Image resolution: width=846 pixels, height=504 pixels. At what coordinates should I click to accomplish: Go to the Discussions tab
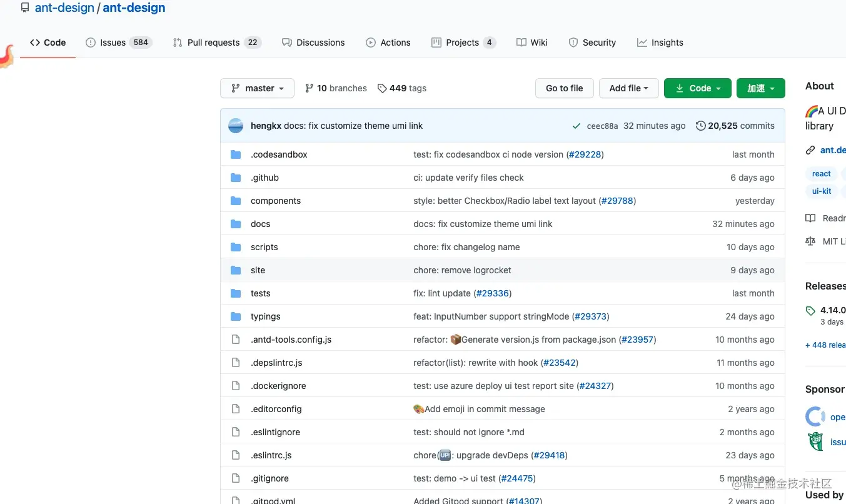click(x=313, y=43)
